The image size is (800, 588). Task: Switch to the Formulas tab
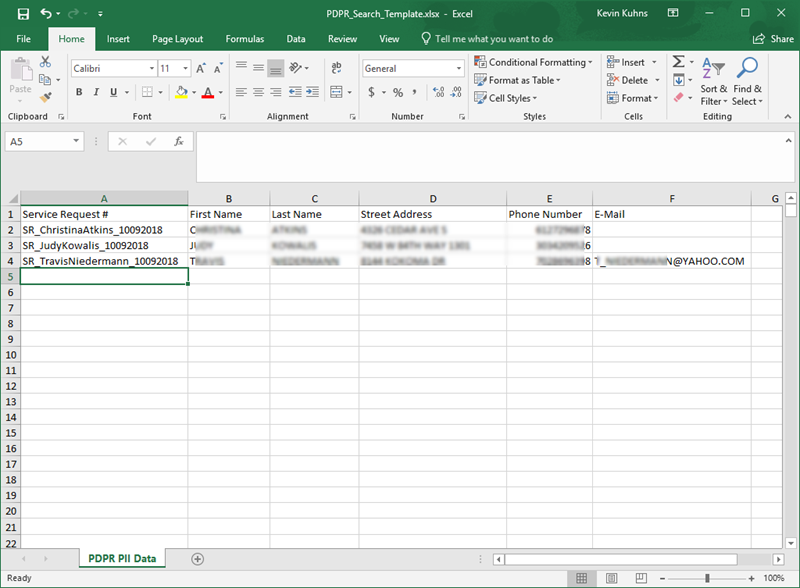coord(244,39)
